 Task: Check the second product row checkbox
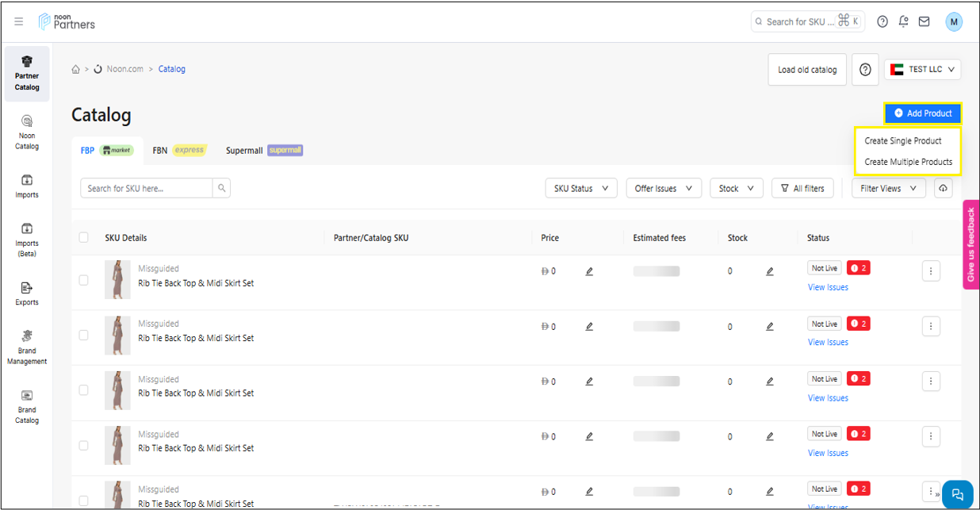84,335
